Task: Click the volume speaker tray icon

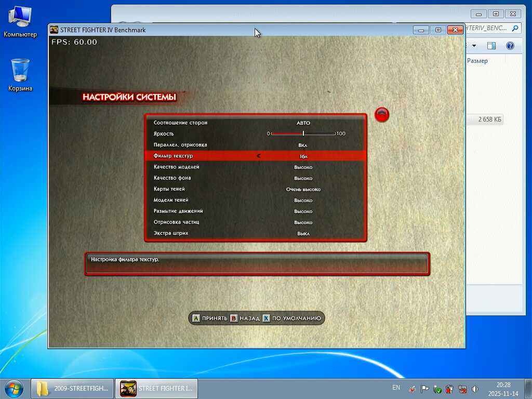Action: click(475, 389)
